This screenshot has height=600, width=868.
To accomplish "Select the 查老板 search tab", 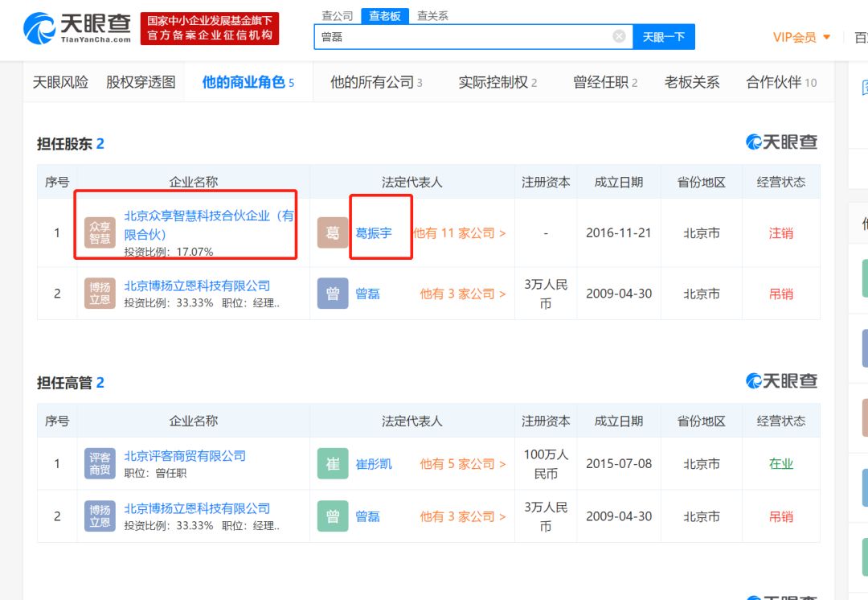I will coord(385,16).
